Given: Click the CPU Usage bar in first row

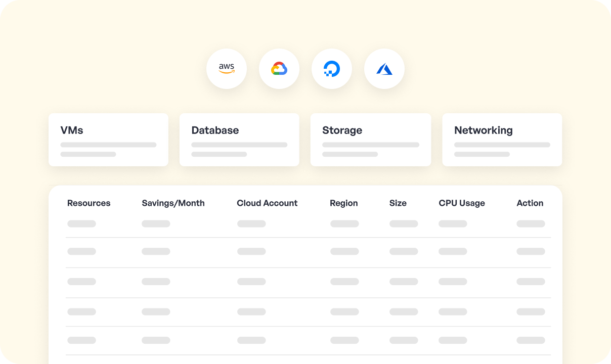Looking at the screenshot, I should (452, 223).
